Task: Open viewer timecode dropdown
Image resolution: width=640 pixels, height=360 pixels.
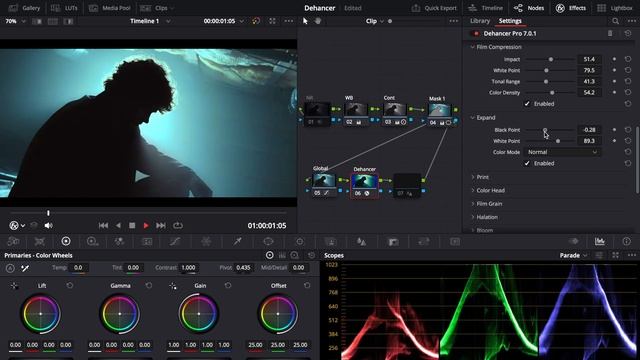Action: coord(224,21)
